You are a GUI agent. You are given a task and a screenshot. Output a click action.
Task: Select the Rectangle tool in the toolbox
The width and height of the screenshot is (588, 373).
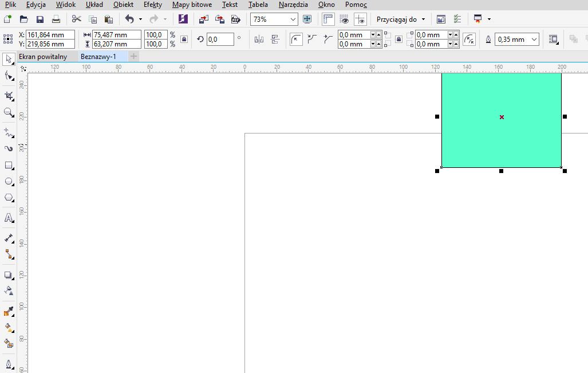coord(9,166)
